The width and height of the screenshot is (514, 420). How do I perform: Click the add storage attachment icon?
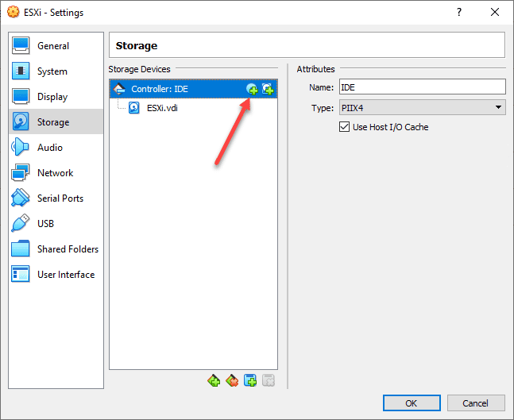250,380
